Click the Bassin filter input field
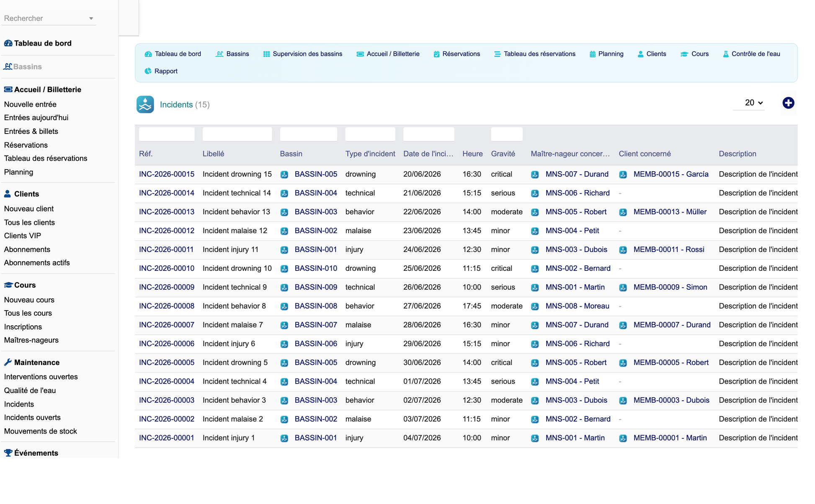 tap(309, 134)
